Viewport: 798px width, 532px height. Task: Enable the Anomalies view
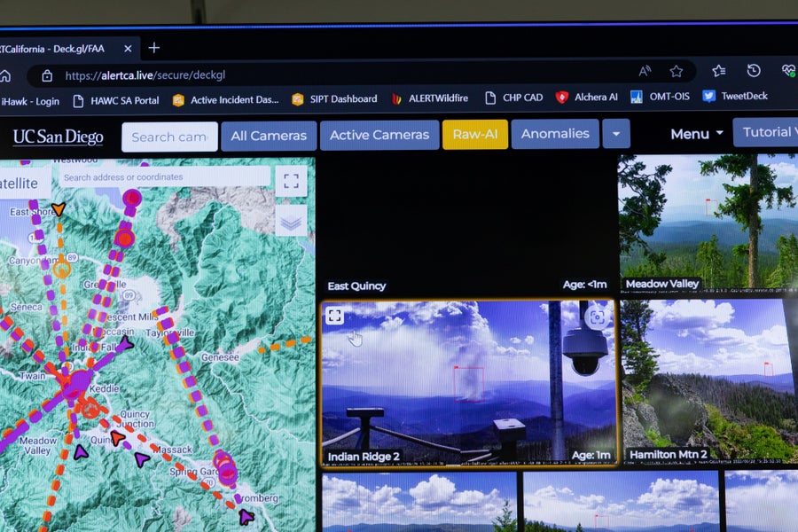[555, 134]
